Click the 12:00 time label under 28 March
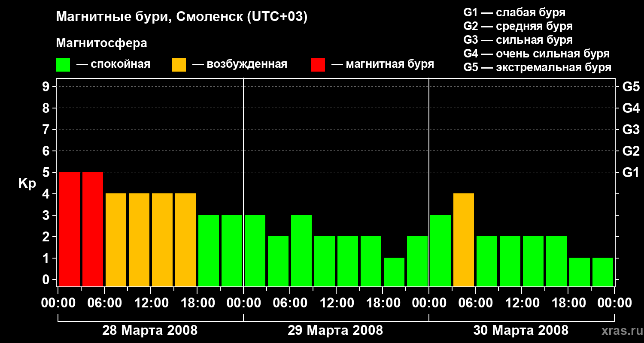The height and width of the screenshot is (343, 644). click(151, 303)
